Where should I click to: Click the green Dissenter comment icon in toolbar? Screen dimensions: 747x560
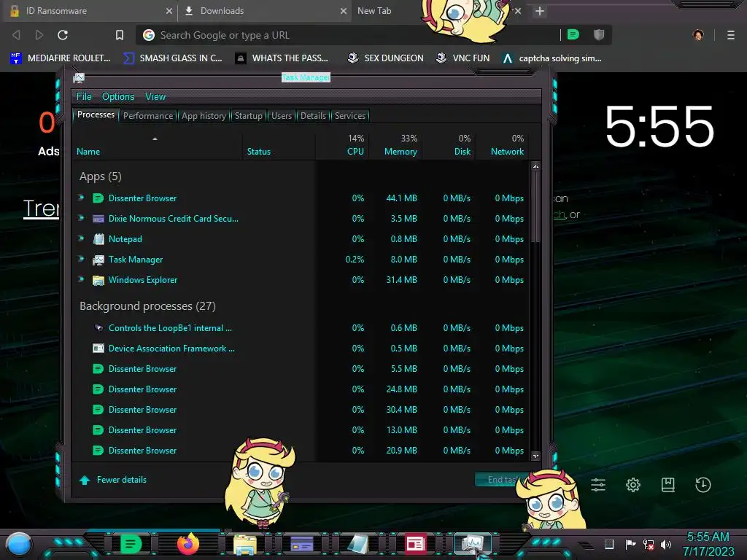click(x=573, y=34)
